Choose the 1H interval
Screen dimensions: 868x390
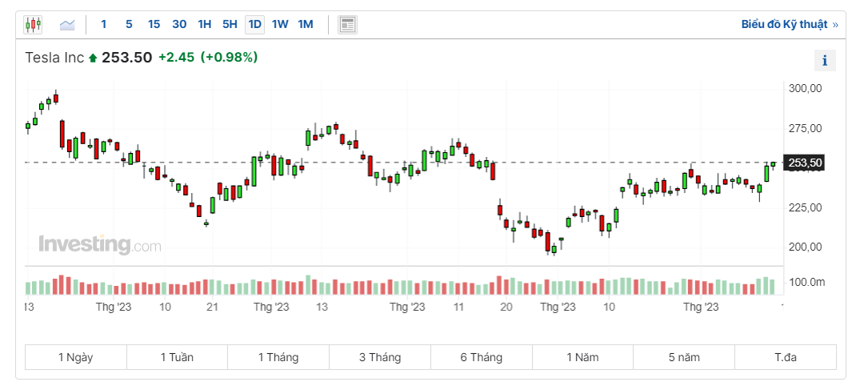coord(205,24)
